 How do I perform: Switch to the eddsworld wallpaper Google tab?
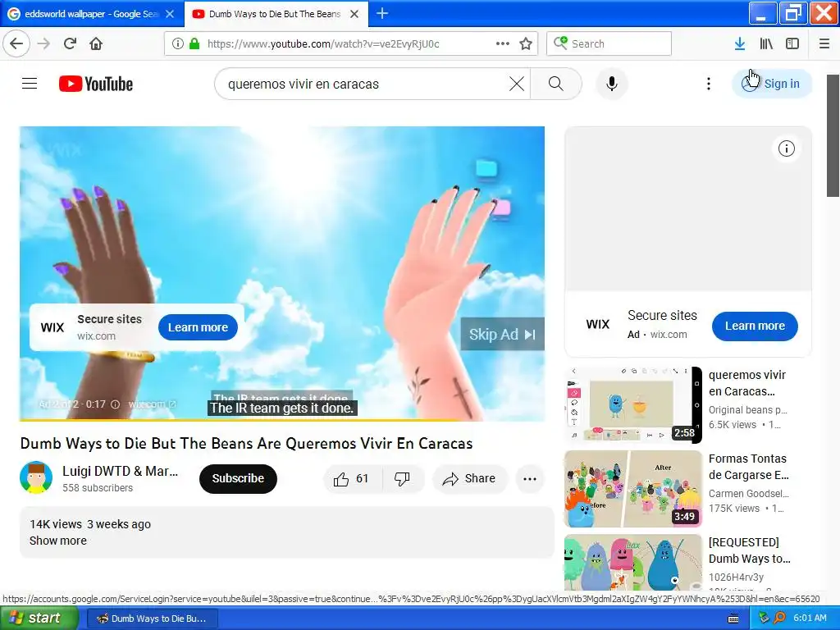(x=92, y=14)
